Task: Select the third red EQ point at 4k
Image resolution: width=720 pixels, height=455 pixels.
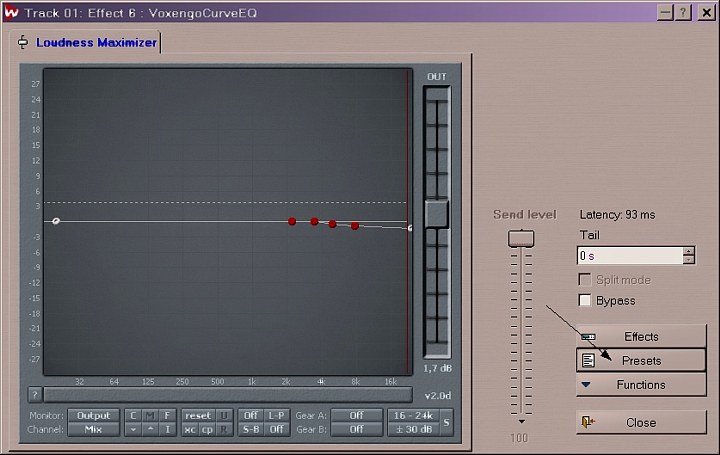Action: (332, 224)
